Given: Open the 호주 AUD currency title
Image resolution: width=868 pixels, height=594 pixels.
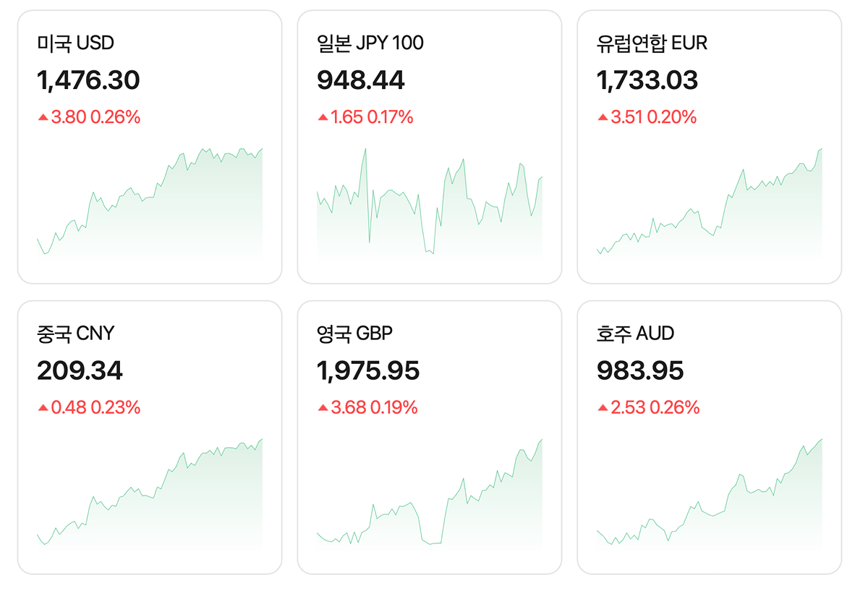Looking at the screenshot, I should coord(635,334).
